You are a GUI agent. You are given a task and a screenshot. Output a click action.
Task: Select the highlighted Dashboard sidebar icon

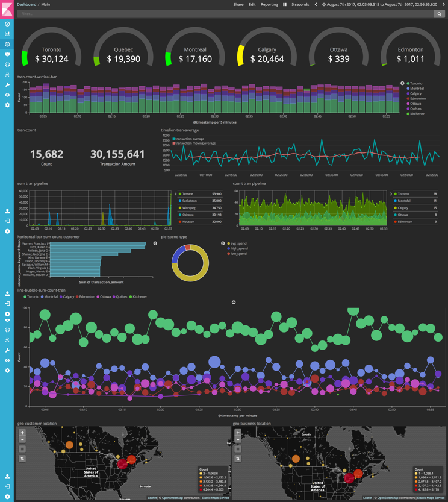7,44
